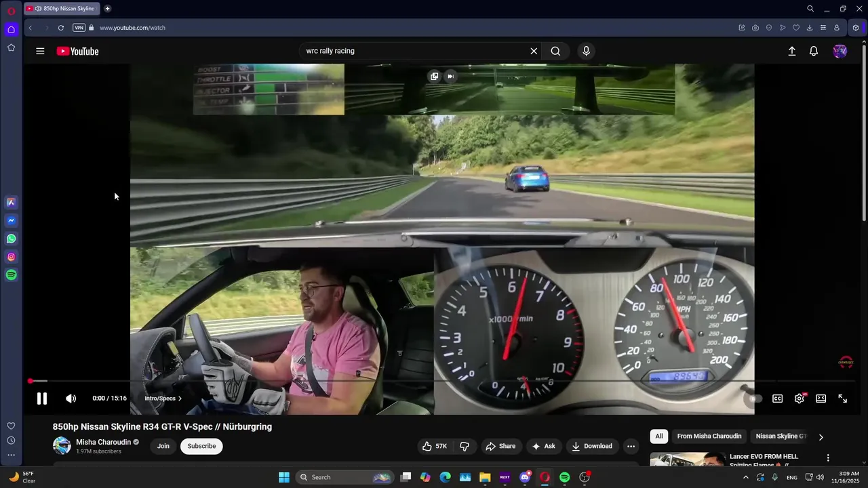Open player settings gear
The height and width of the screenshot is (488, 868).
800,399
